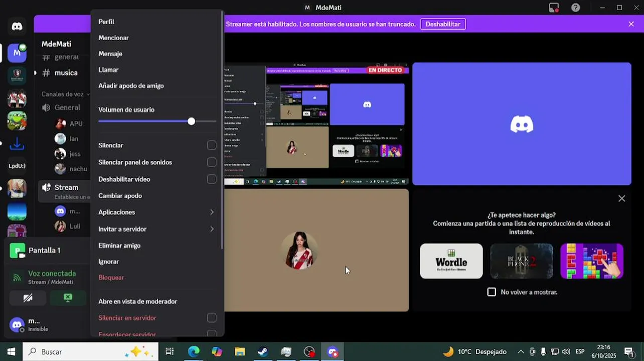Image resolution: width=644 pixels, height=361 pixels.
Task: Open the Black Phone 2 activity card
Action: pos(522,261)
